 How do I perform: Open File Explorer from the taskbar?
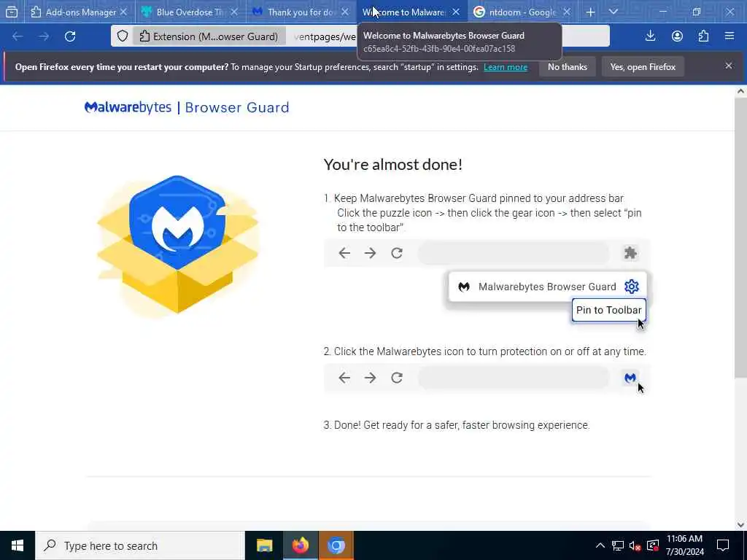[264, 545]
